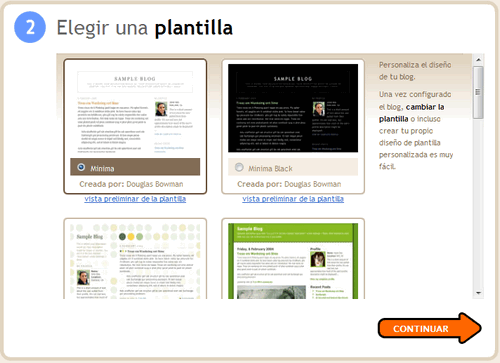Click 'Creada por: Douglas Bowman' under Minima Black

coord(289,184)
